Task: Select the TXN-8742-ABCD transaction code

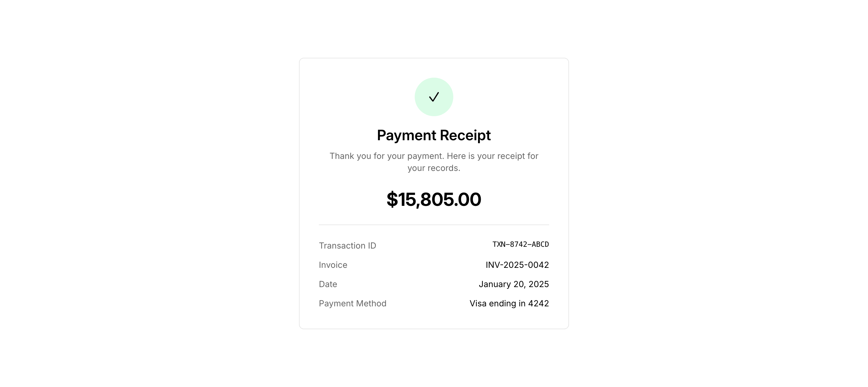Action: point(520,244)
